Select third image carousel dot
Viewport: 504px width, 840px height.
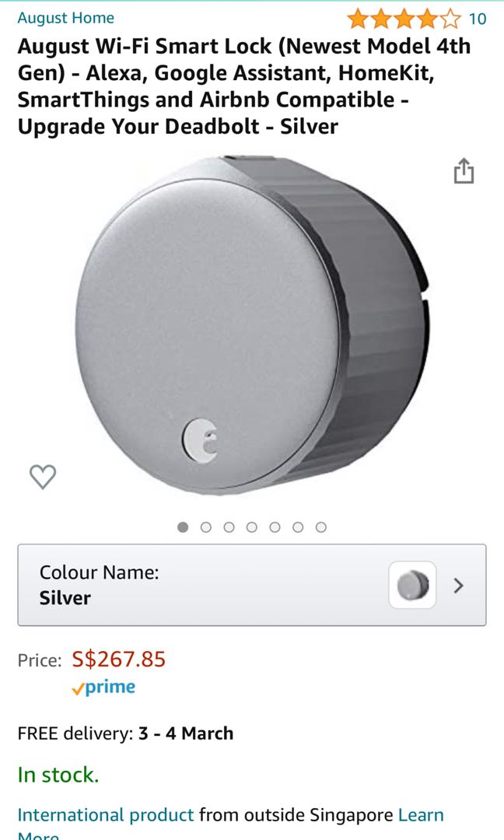click(229, 527)
